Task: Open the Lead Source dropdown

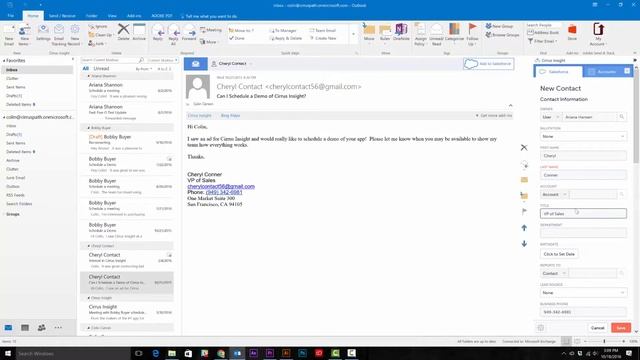Action: point(583,293)
